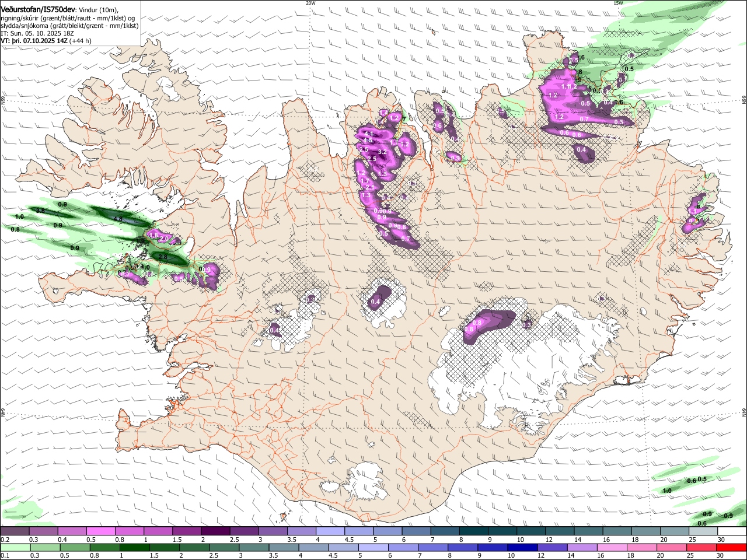Viewport: 747px width, 560px height.
Task: Click the '(+44 h)' forecast offset text
Action: click(x=81, y=41)
